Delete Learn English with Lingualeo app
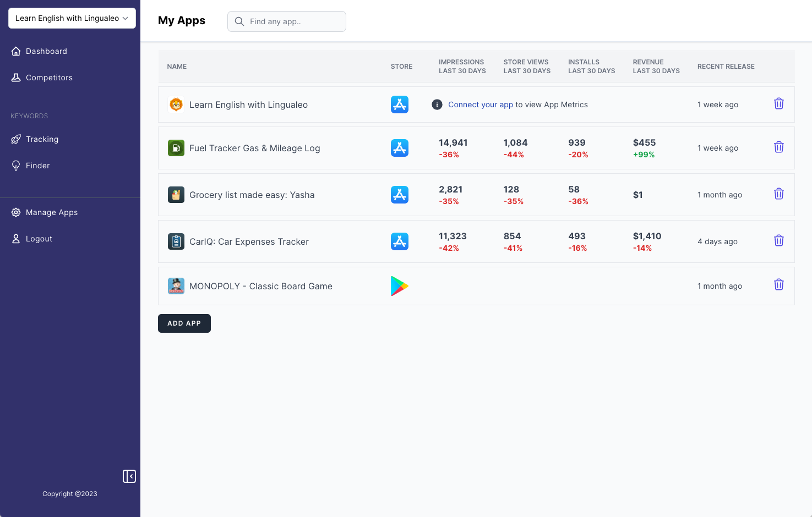 point(779,103)
